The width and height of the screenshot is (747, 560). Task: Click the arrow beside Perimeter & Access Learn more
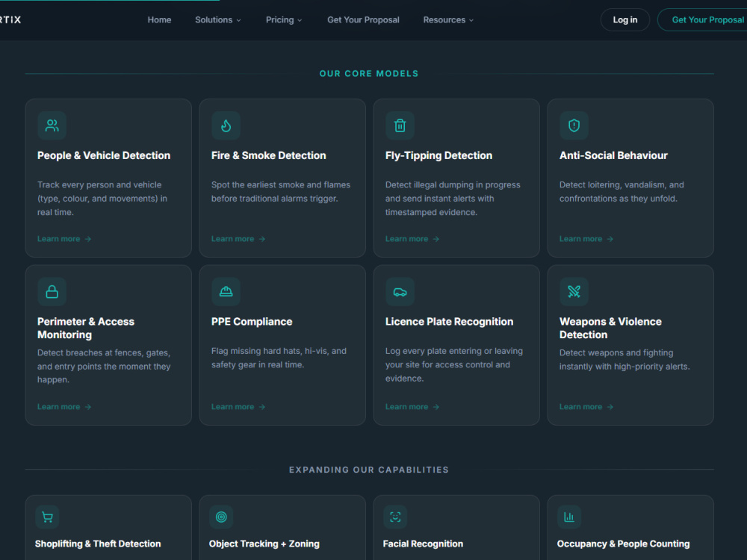[x=87, y=407]
